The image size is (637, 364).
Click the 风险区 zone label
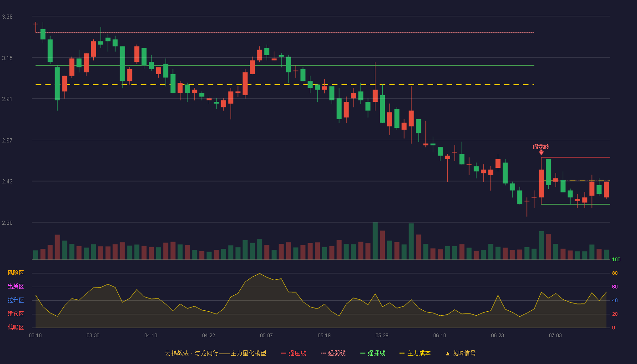point(15,273)
